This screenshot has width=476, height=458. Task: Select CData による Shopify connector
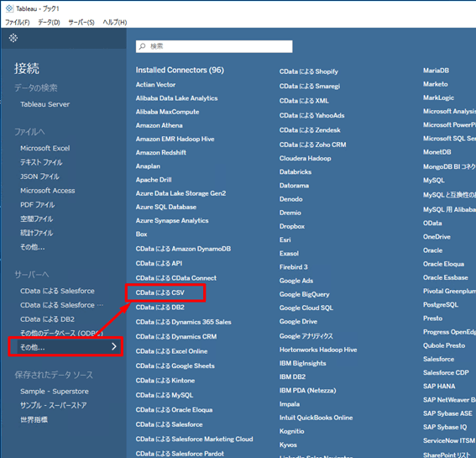[x=309, y=71]
